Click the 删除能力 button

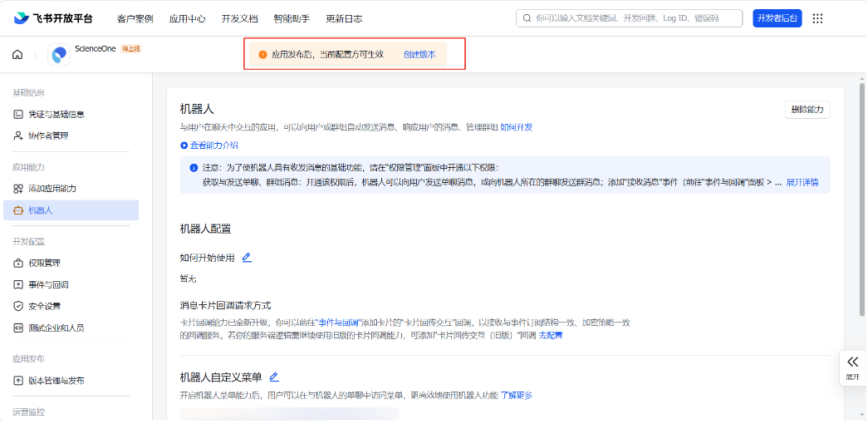[x=807, y=110]
